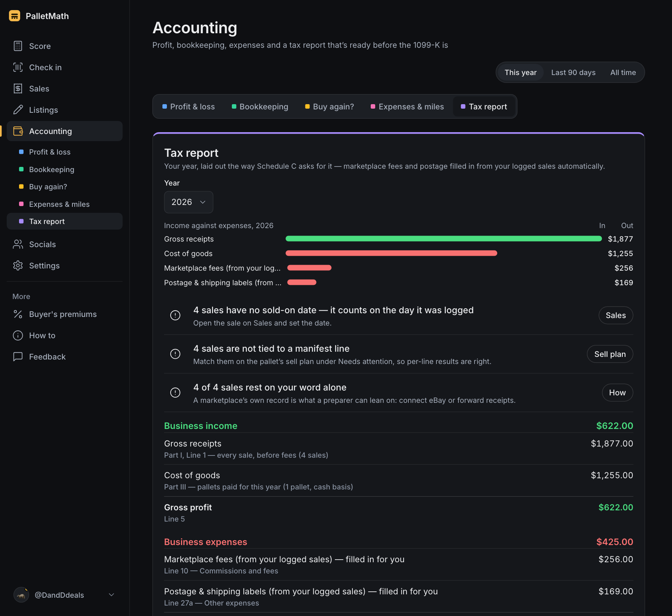672x616 pixels.
Task: Open the Bookkeeping tab
Action: pyautogui.click(x=260, y=106)
